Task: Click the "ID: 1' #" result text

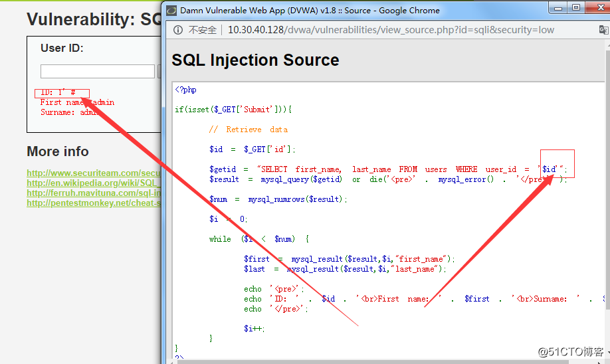Action: [58, 92]
